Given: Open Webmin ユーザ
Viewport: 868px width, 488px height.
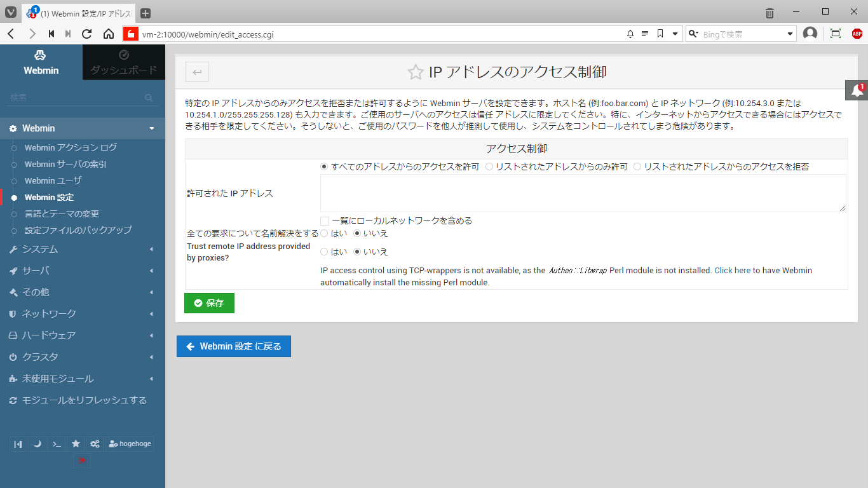Looking at the screenshot, I should click(53, 180).
